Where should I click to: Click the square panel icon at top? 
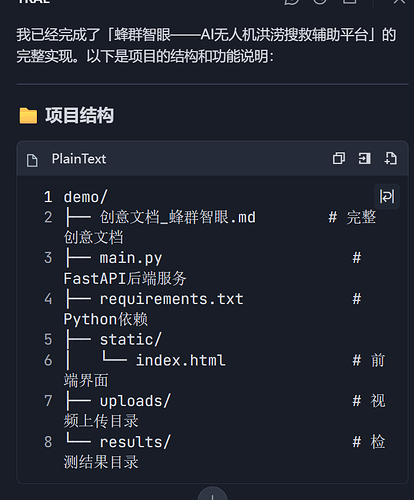click(x=350, y=2)
